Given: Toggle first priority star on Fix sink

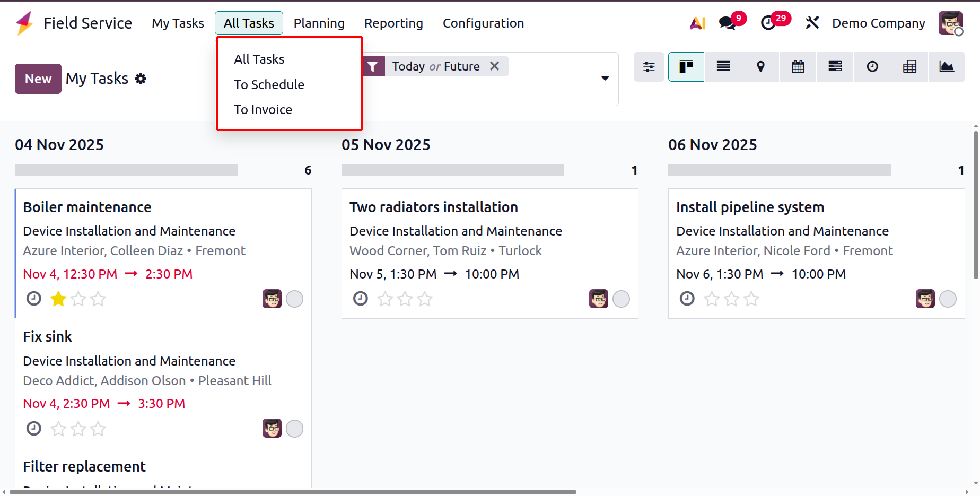Looking at the screenshot, I should [58, 429].
